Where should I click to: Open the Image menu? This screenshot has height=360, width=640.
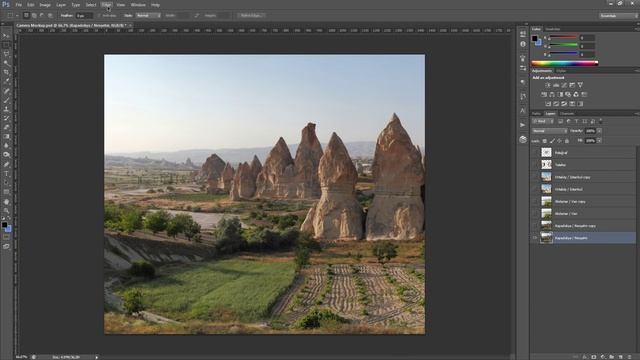pyautogui.click(x=45, y=5)
